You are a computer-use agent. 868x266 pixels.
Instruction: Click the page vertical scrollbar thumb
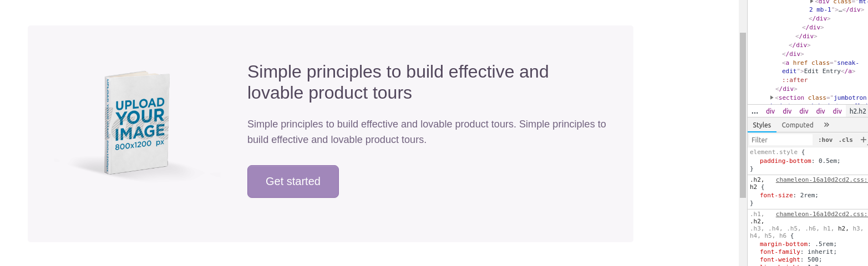point(743,115)
